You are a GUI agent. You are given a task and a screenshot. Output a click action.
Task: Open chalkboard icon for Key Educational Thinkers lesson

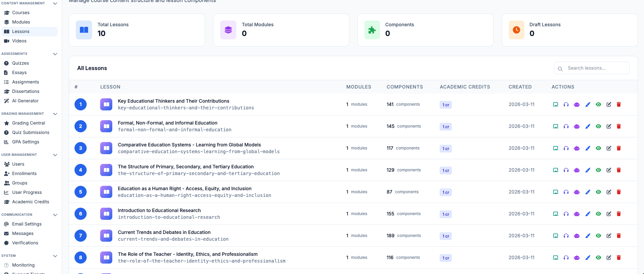coord(555,104)
